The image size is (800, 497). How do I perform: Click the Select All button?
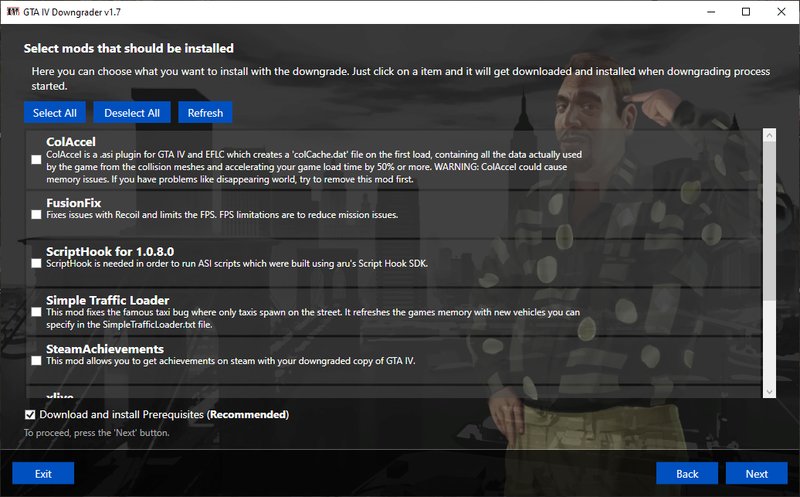tap(55, 113)
